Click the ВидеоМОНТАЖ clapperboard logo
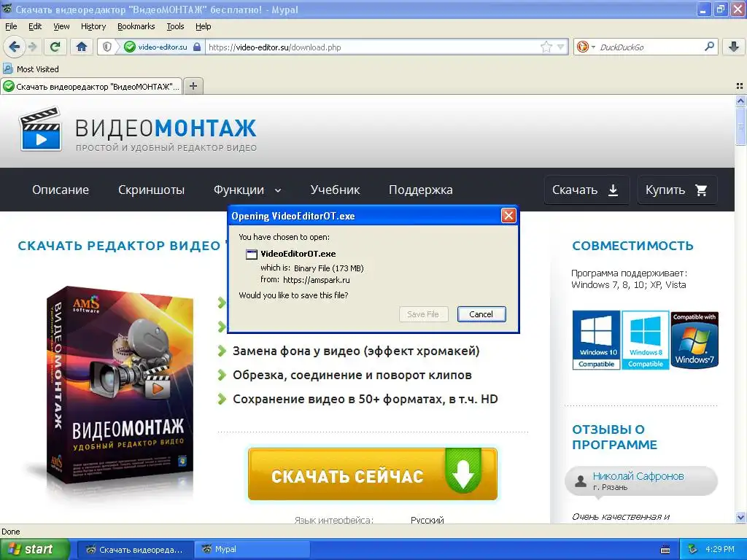747x560 pixels. click(x=41, y=130)
